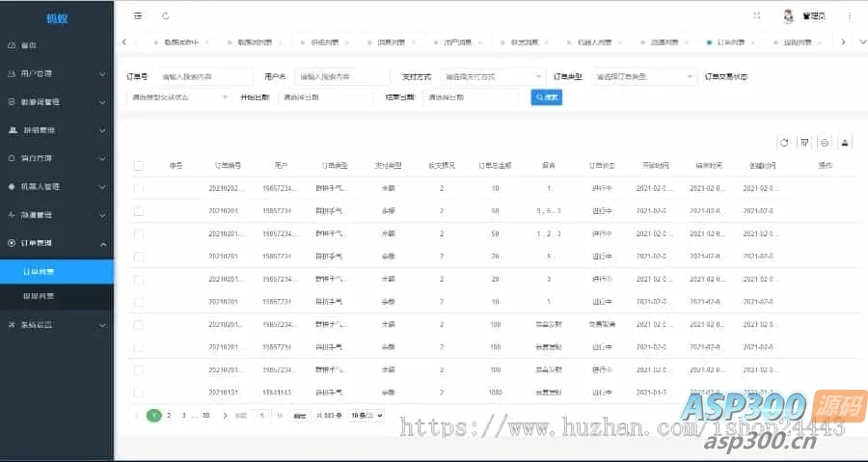Refresh the order table using toolbar icon
The width and height of the screenshot is (868, 462).
[784, 143]
